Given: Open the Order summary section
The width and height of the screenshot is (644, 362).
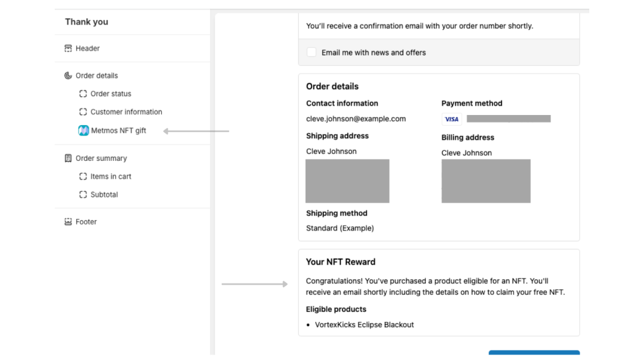Looking at the screenshot, I should (x=101, y=158).
